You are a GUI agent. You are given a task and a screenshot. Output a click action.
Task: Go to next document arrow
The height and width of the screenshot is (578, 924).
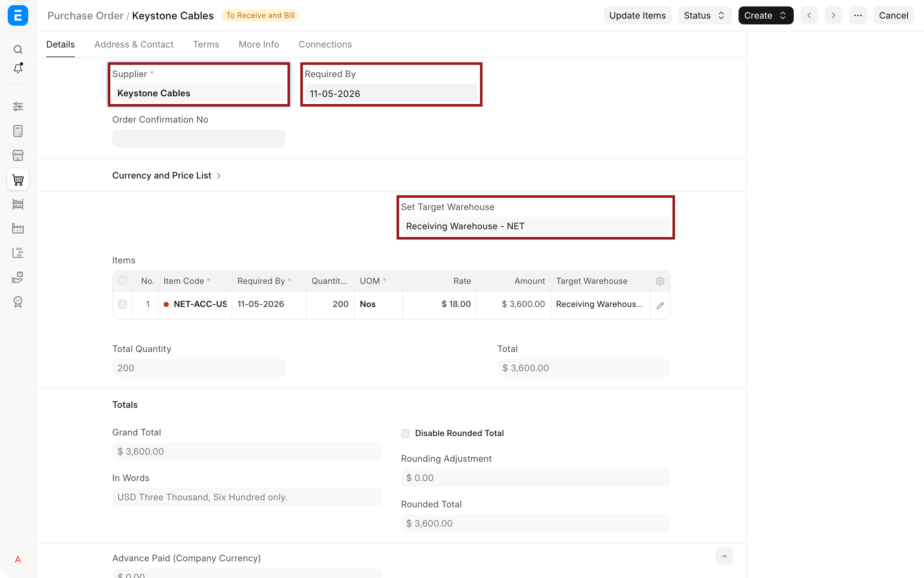point(833,16)
